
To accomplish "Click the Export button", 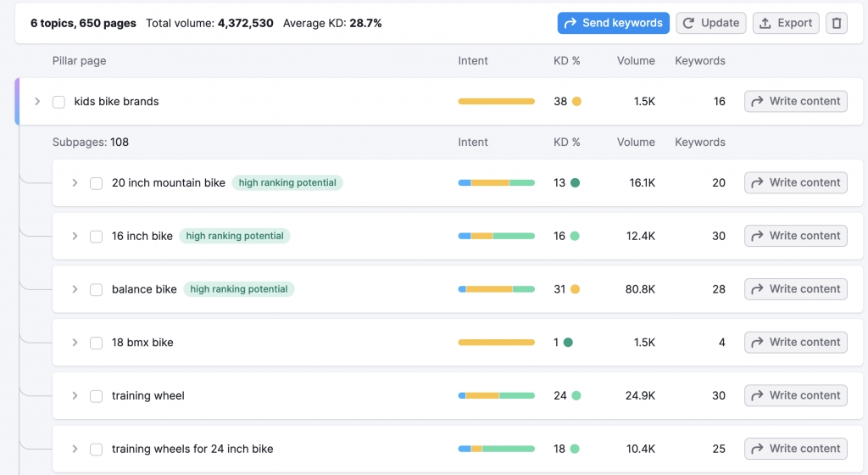I will 786,23.
